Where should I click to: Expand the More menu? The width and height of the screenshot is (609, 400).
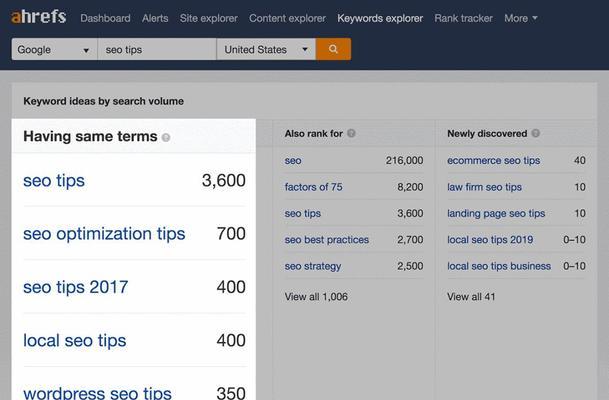pyautogui.click(x=520, y=18)
